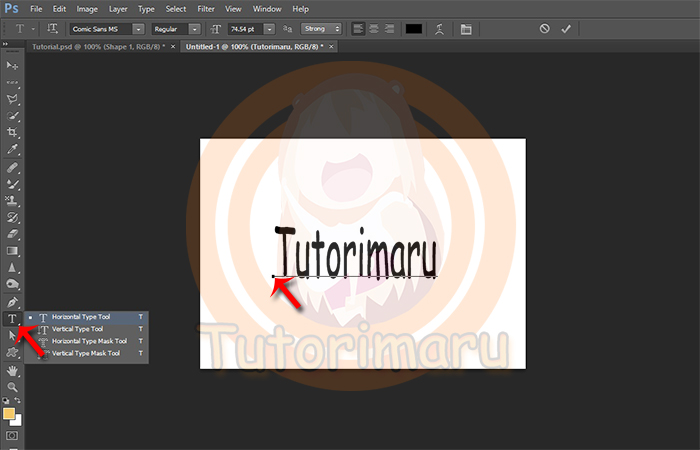Open the File menu

tap(36, 9)
